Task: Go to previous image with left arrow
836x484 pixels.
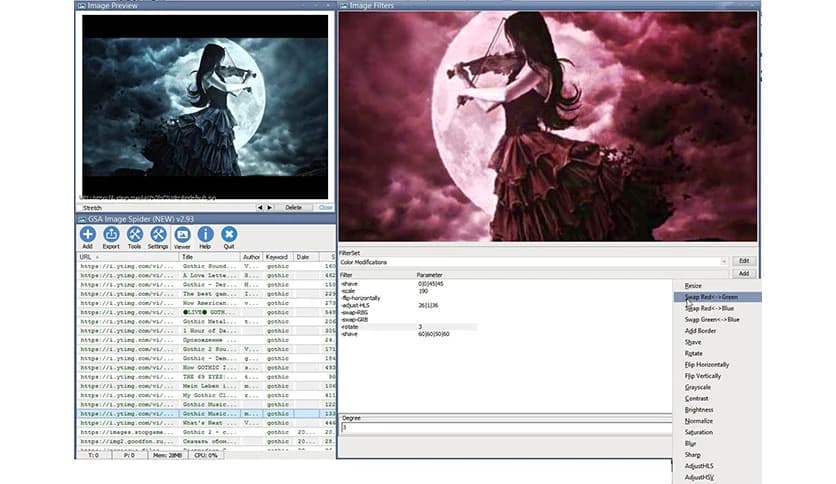Action: 260,207
